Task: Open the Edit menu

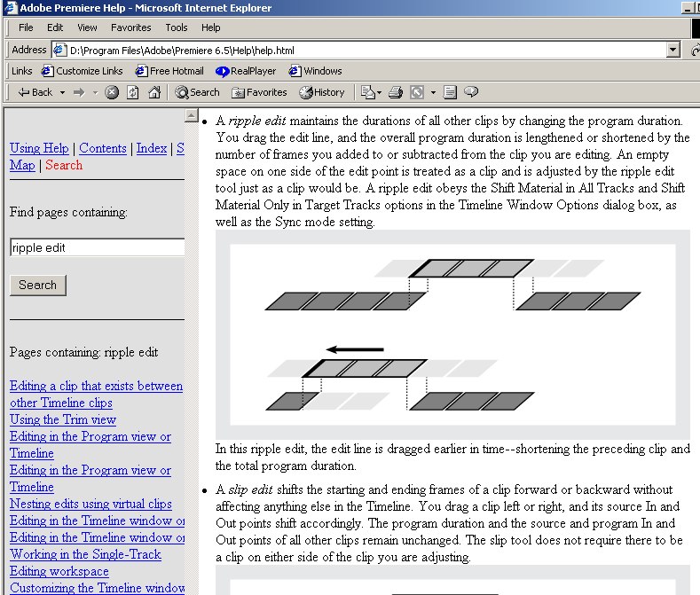Action: coord(55,27)
